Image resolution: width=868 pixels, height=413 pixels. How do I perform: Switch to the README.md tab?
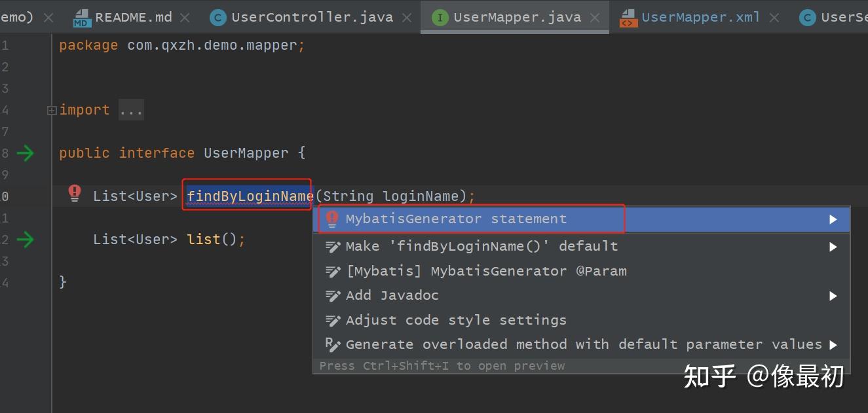coord(133,17)
